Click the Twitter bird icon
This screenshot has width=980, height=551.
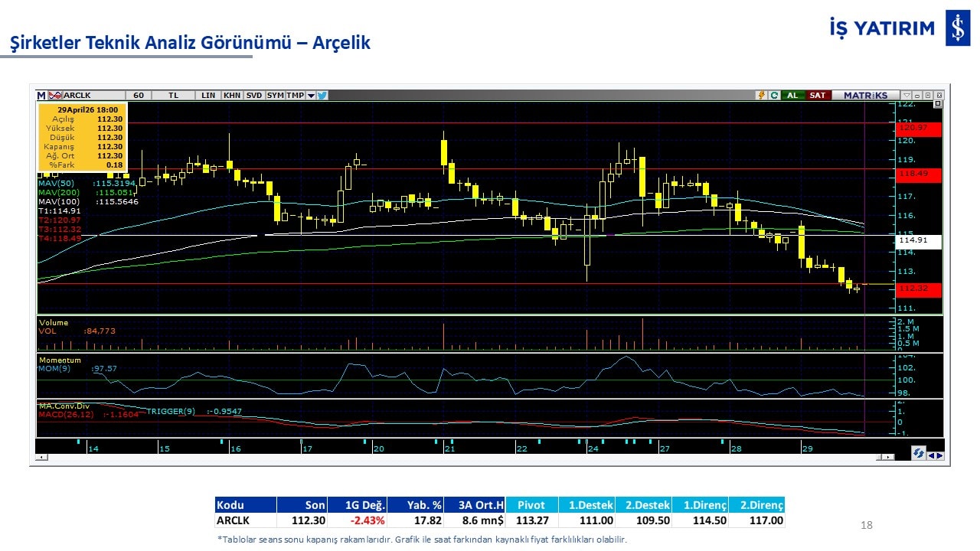tap(322, 96)
